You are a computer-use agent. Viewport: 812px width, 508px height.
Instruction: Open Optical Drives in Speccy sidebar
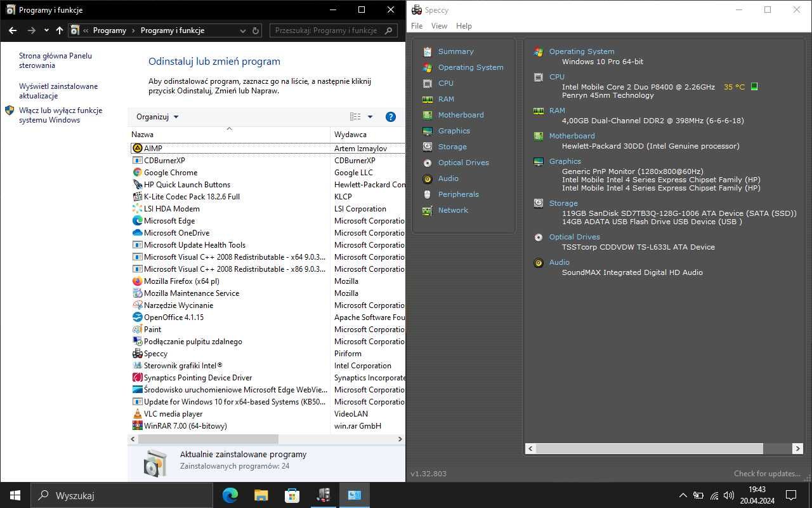(463, 163)
